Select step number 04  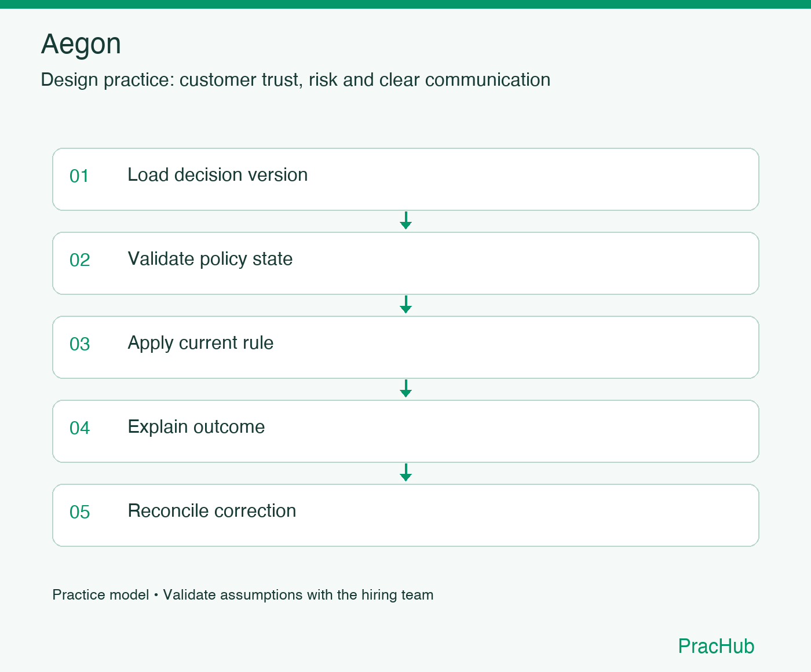(x=80, y=428)
